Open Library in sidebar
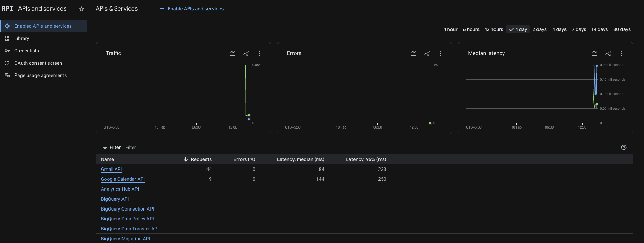Screen dimensions: 644x243 [43, 38]
